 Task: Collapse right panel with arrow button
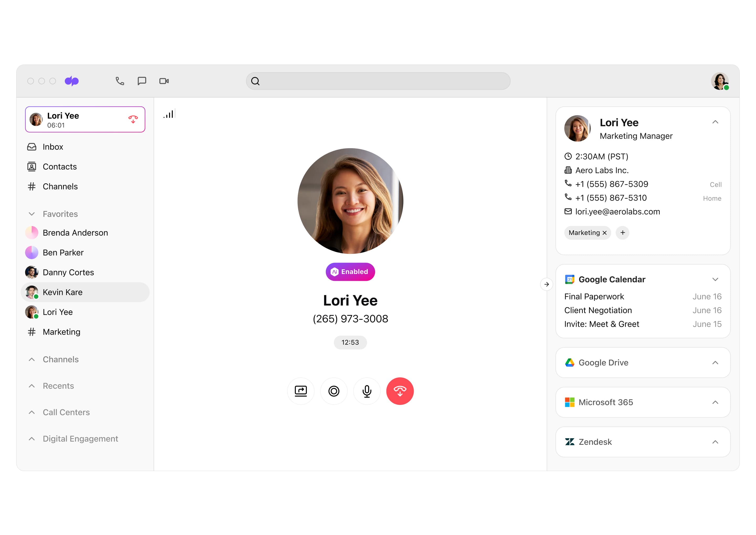coord(546,284)
